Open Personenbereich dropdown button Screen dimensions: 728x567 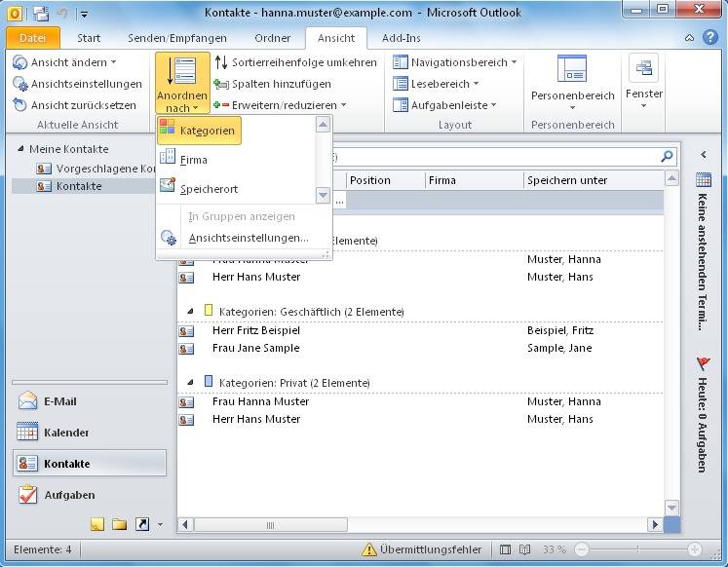[x=572, y=83]
